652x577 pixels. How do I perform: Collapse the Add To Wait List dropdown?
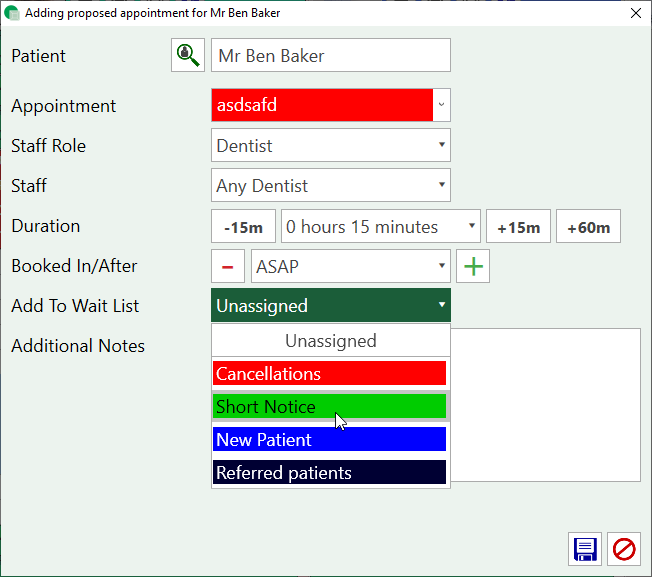(442, 306)
